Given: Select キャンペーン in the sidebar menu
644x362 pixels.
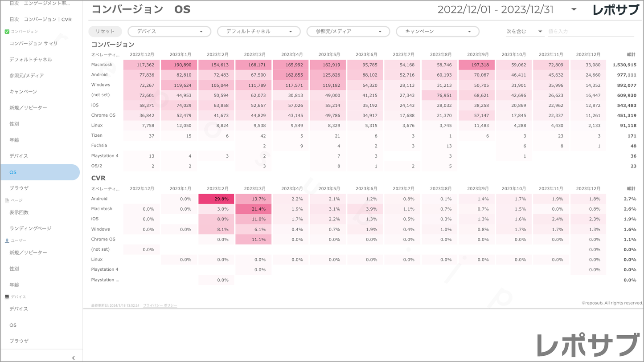Looking at the screenshot, I should click(23, 92).
